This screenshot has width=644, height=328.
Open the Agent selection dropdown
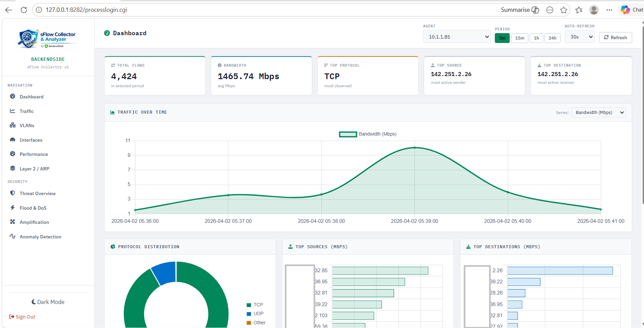point(457,37)
